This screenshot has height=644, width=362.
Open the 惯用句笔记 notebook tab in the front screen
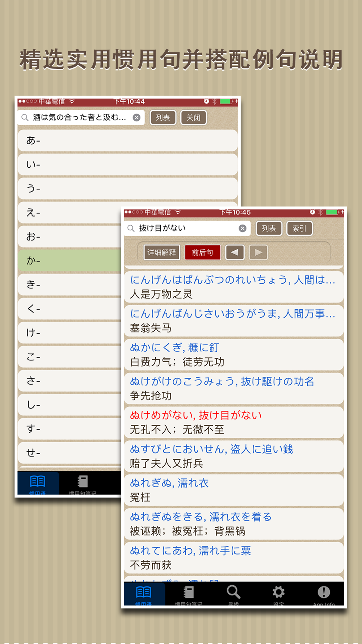click(189, 594)
